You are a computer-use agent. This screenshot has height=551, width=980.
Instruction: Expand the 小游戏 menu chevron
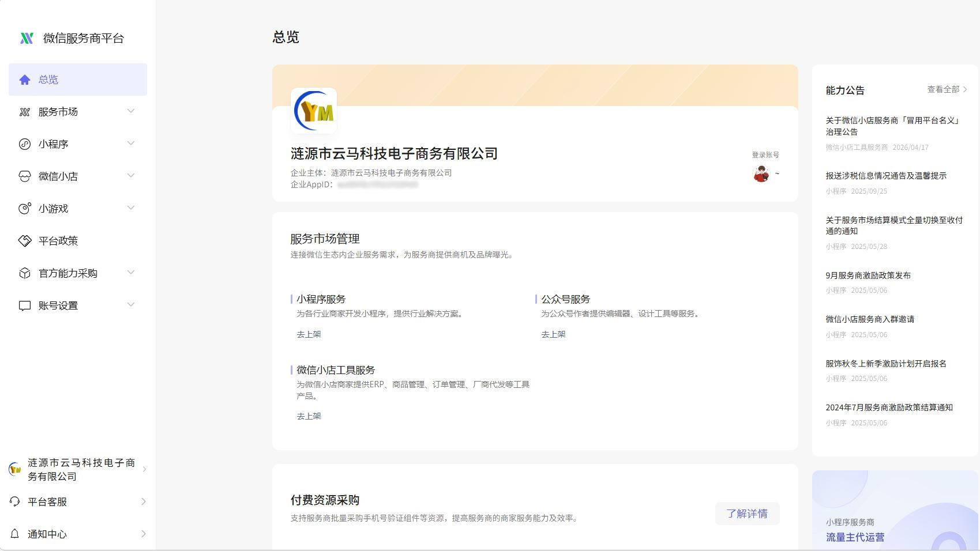[131, 208]
